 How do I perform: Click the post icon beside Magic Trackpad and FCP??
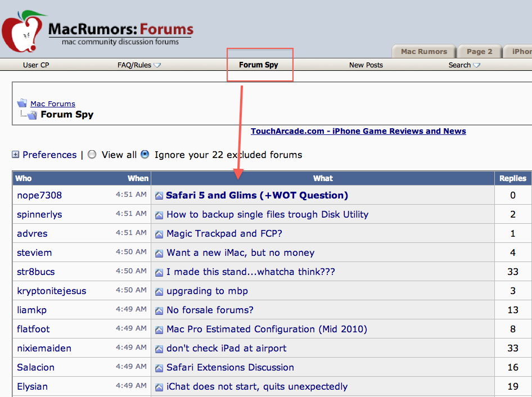click(x=159, y=234)
